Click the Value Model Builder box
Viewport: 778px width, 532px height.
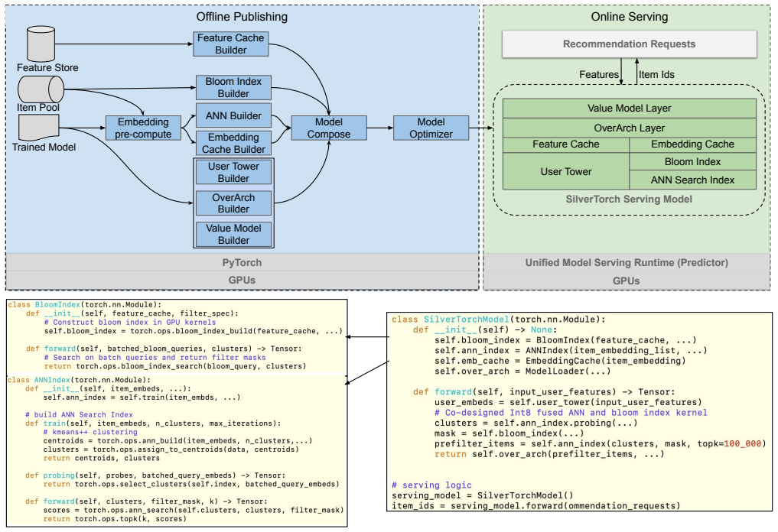click(x=233, y=234)
